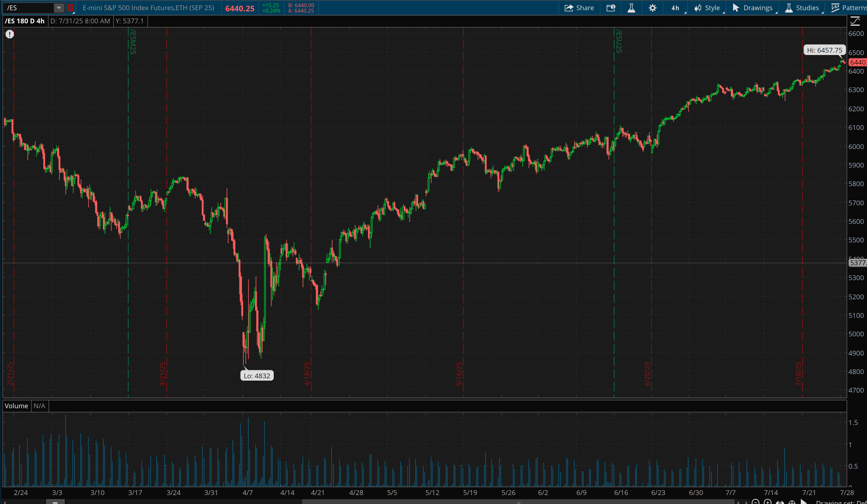
Task: Zoom in using the plus magnifier control
Action: coord(768,502)
